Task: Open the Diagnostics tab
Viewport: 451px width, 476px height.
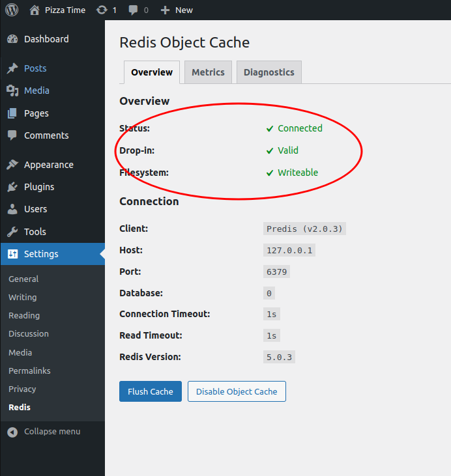Action: (x=269, y=72)
